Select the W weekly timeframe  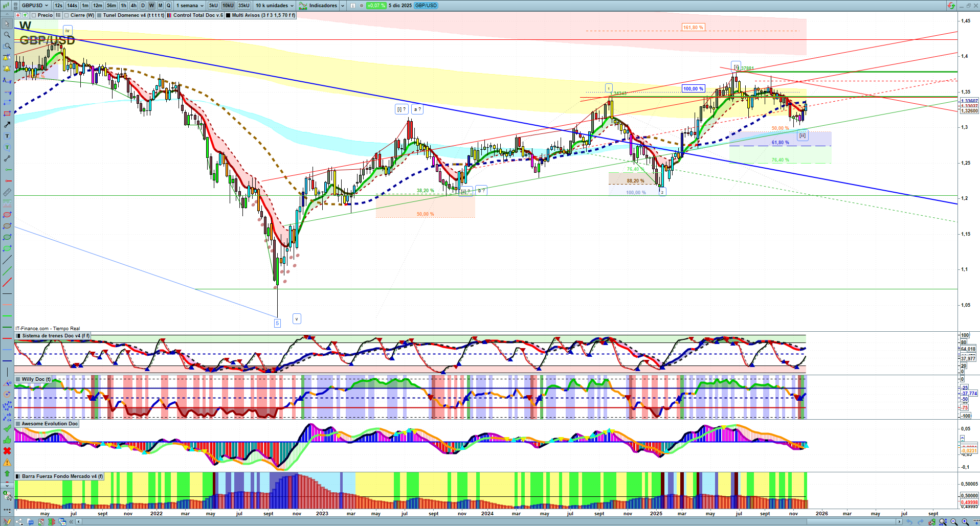(151, 6)
